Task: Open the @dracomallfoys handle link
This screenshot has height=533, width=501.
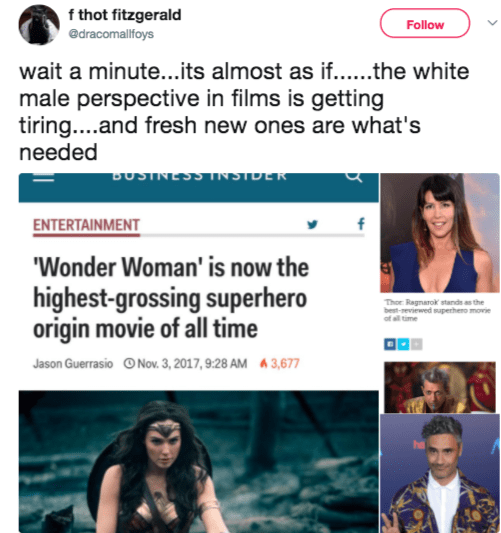Action: pos(111,34)
